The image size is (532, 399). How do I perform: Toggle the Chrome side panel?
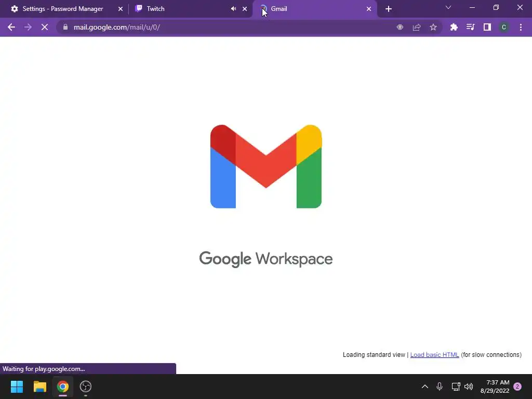[x=487, y=27]
